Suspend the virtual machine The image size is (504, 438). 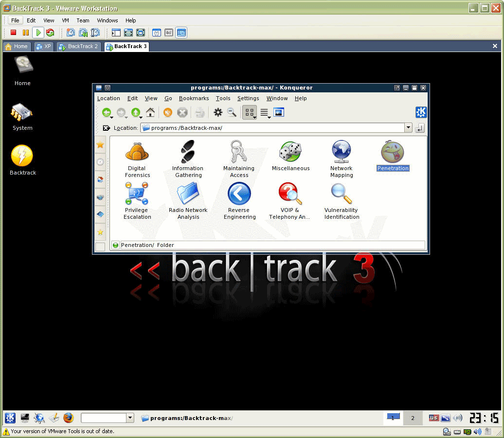click(x=26, y=33)
